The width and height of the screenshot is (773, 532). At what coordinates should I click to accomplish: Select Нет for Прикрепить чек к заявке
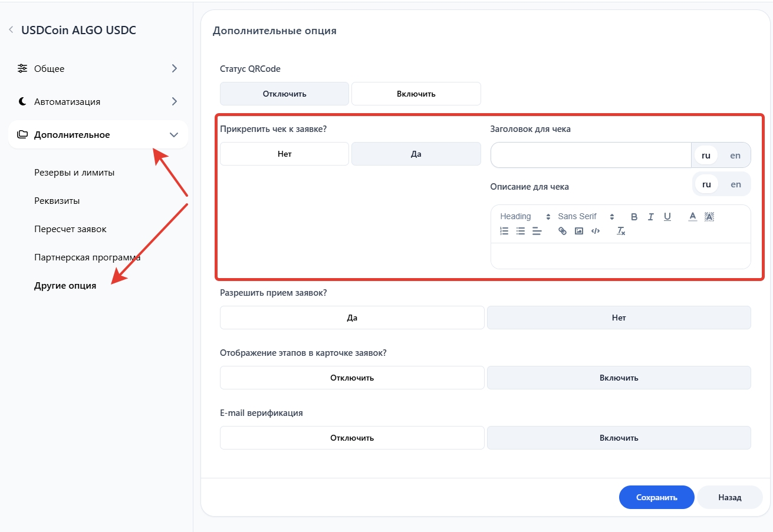(284, 154)
